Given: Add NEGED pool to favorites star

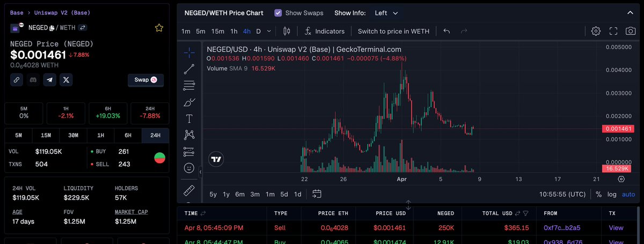Looking at the screenshot, I should point(159,28).
